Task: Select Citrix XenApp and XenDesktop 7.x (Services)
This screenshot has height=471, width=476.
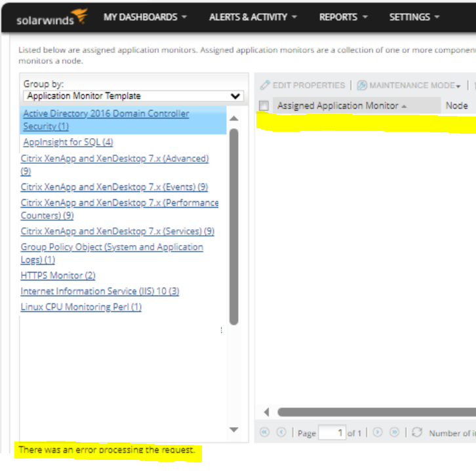Action: [x=117, y=231]
